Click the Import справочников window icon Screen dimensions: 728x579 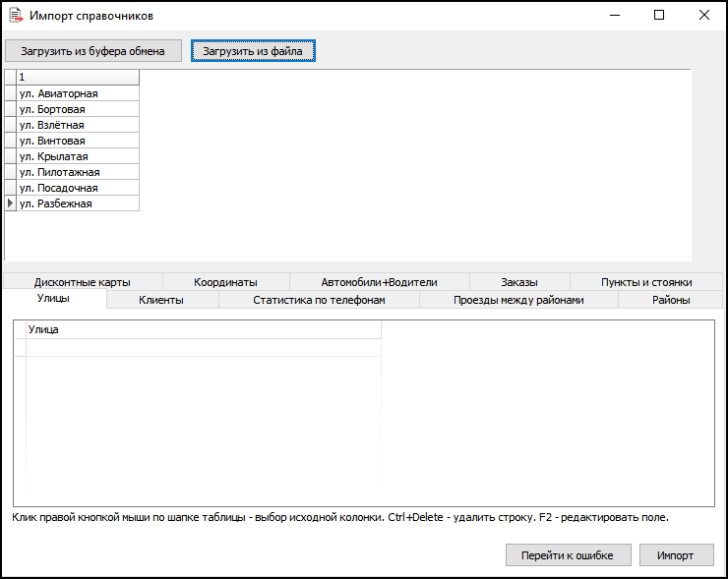(16, 16)
